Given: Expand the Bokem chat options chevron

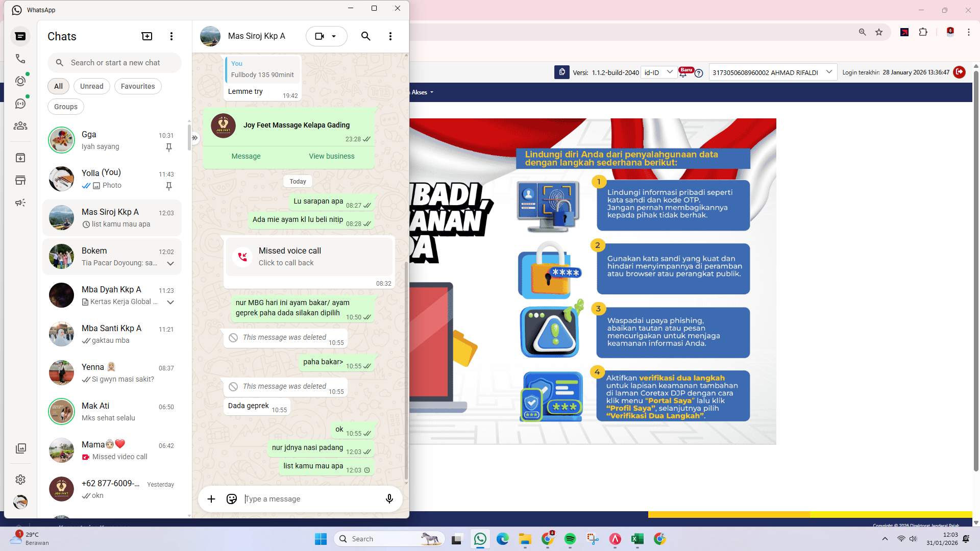Looking at the screenshot, I should pyautogui.click(x=170, y=264).
